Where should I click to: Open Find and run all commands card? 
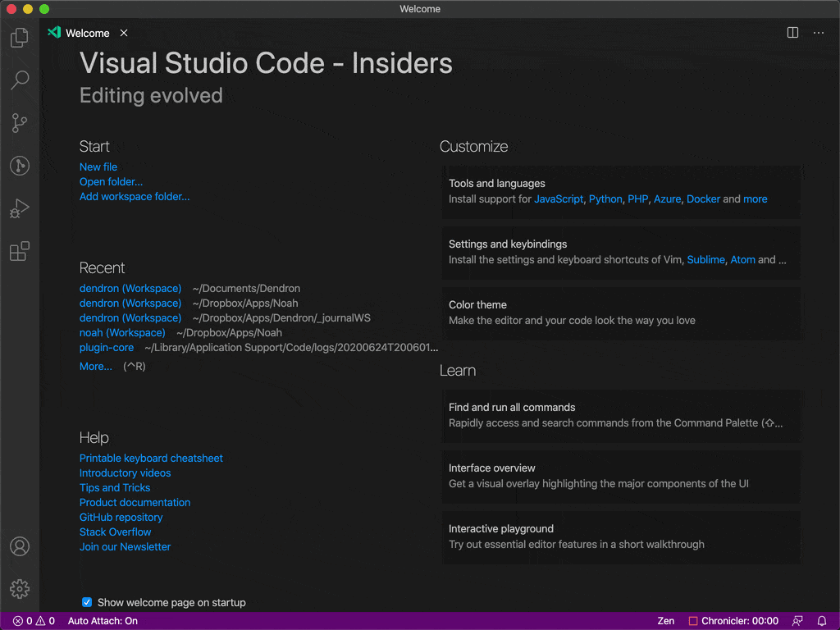coord(622,416)
